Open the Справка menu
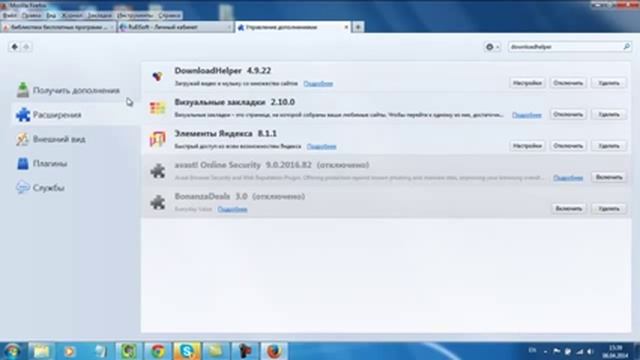This screenshot has height=360, width=640. [169, 16]
